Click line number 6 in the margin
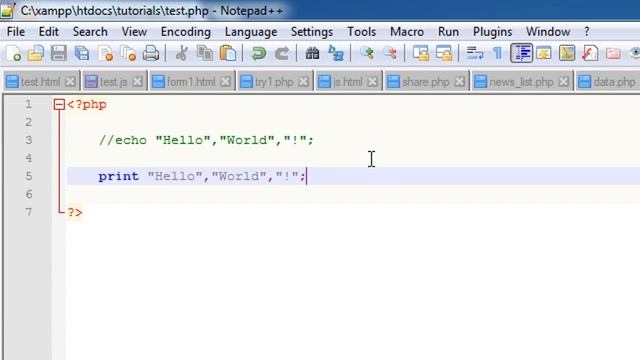 [x=29, y=194]
